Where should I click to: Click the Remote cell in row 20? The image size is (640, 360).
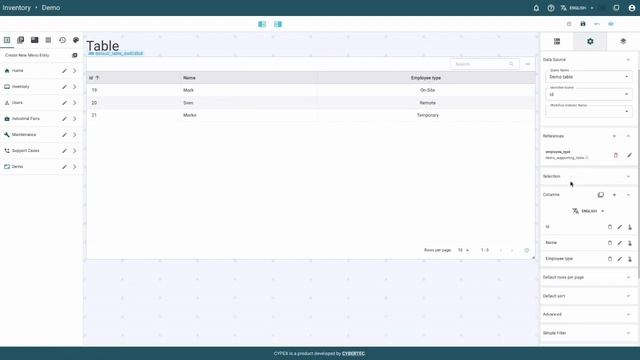(427, 103)
